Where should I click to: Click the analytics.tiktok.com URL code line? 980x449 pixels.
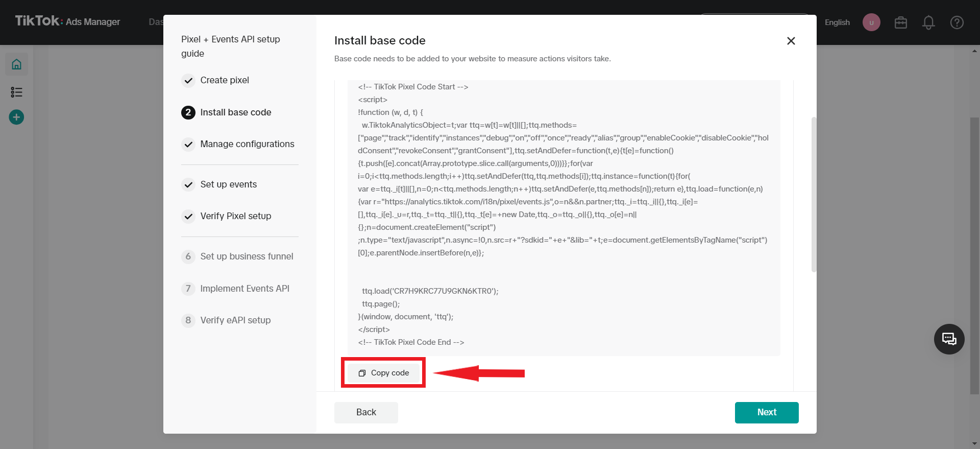pos(528,202)
